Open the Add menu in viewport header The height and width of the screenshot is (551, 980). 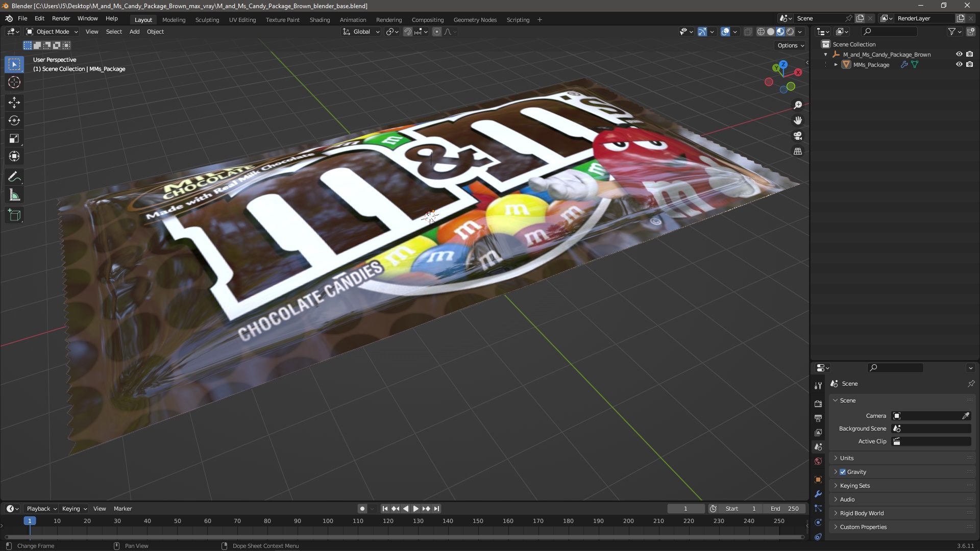134,32
